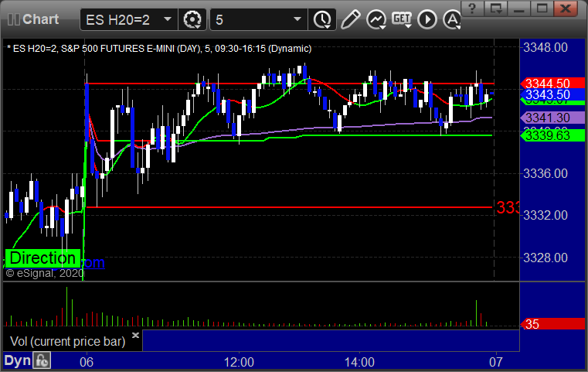Image resolution: width=588 pixels, height=372 pixels.
Task: Click the Direction link in green box
Action: (x=42, y=258)
